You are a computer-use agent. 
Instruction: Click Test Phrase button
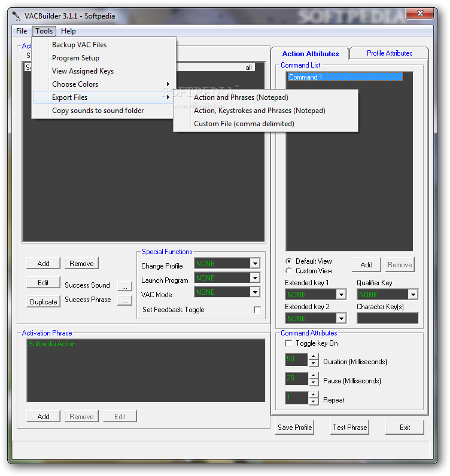tap(349, 428)
